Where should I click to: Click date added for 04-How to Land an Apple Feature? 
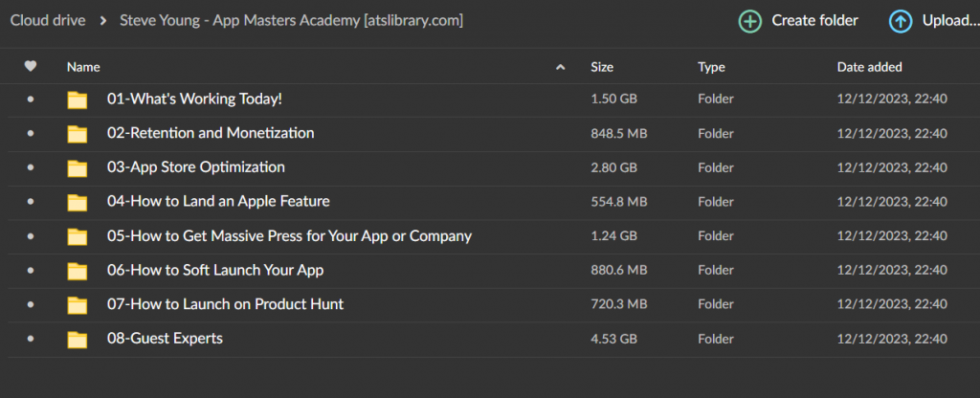pyautogui.click(x=892, y=202)
